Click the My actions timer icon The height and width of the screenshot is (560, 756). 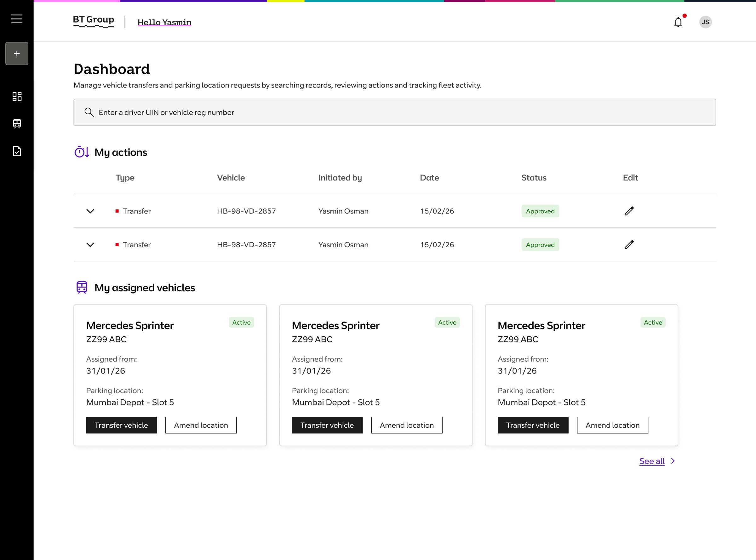pos(82,152)
